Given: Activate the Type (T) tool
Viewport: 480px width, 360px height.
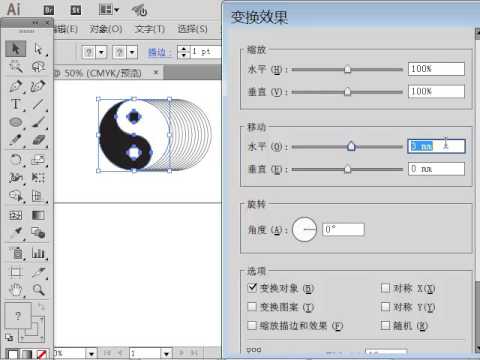Looking at the screenshot, I should point(15,104).
